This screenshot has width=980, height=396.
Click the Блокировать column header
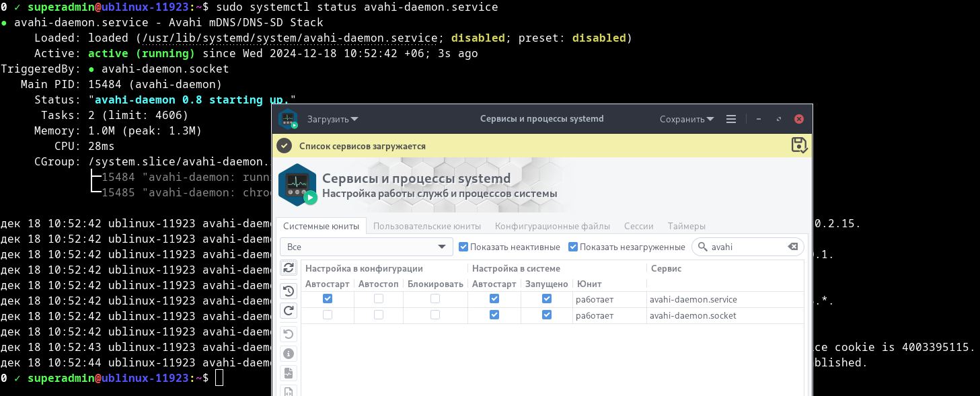pyautogui.click(x=435, y=284)
